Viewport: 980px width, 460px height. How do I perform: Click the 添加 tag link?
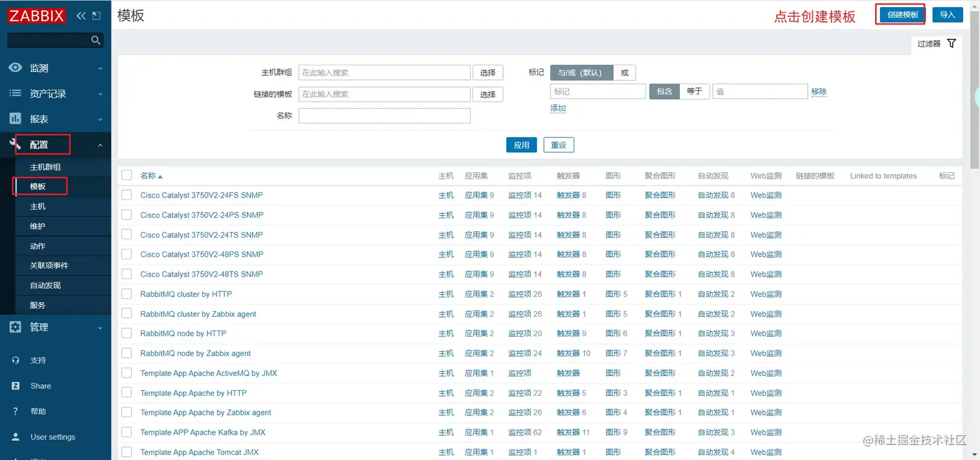(x=558, y=108)
